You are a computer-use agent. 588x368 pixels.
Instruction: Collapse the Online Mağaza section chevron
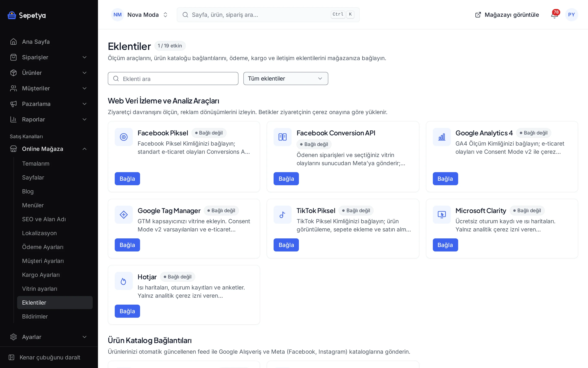85,149
